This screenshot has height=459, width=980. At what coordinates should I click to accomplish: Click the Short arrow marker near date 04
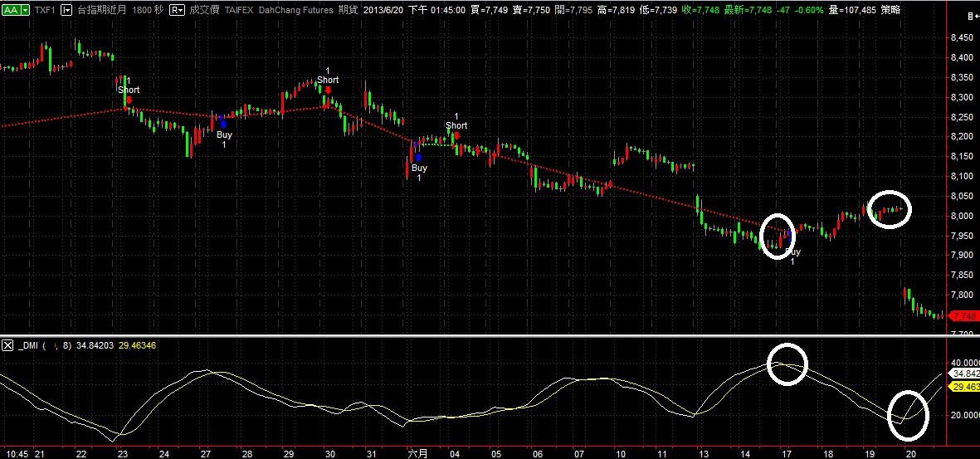coord(457,135)
